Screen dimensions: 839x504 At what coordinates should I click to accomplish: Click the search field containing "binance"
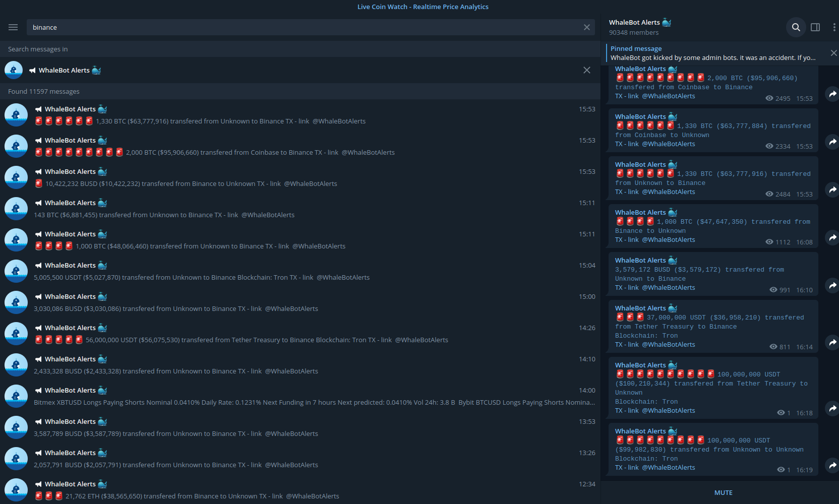[x=310, y=27]
